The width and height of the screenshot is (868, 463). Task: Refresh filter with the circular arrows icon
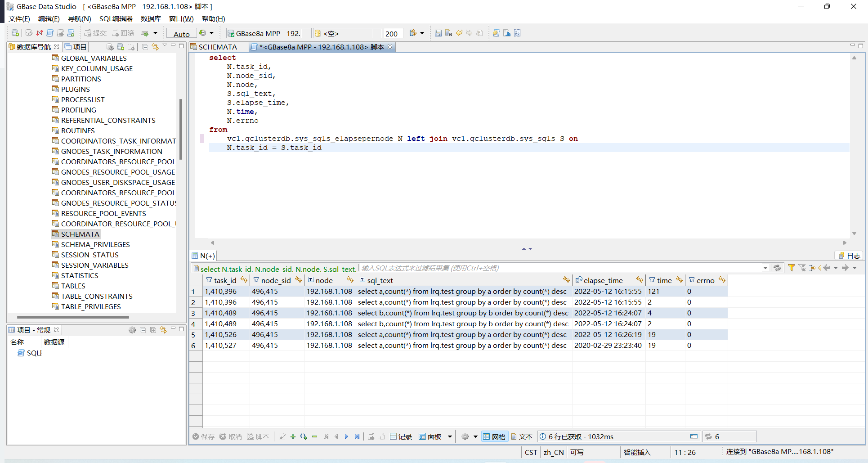(x=777, y=268)
